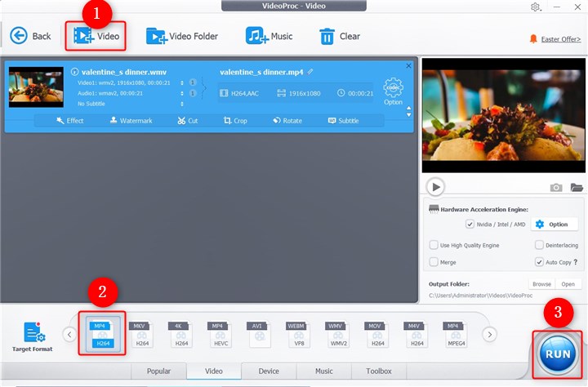Enable Deinterlacing checkbox

pos(539,245)
